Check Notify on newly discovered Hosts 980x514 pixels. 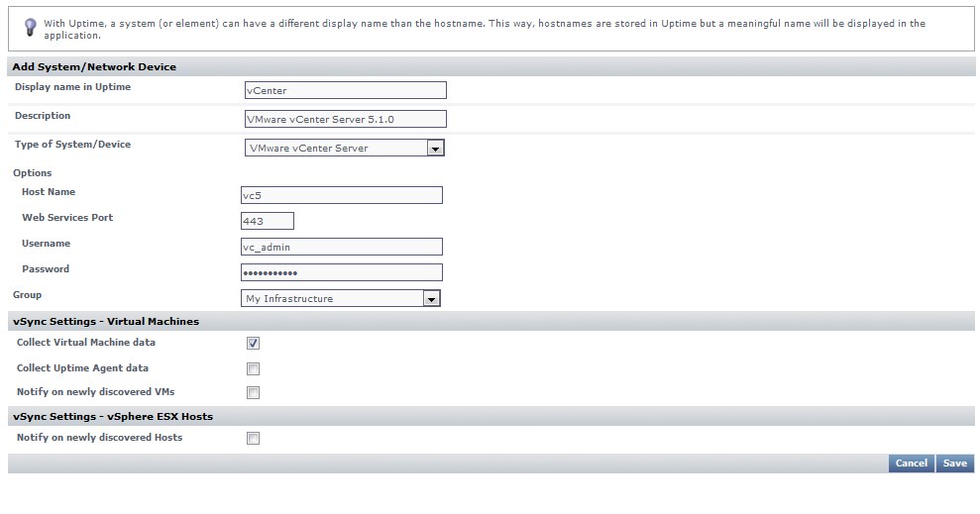pos(253,438)
